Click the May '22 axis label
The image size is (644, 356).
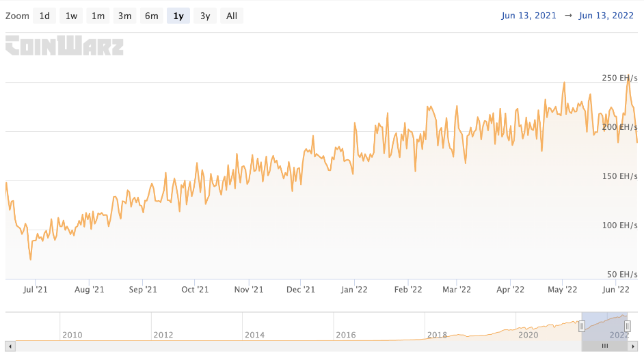562,290
